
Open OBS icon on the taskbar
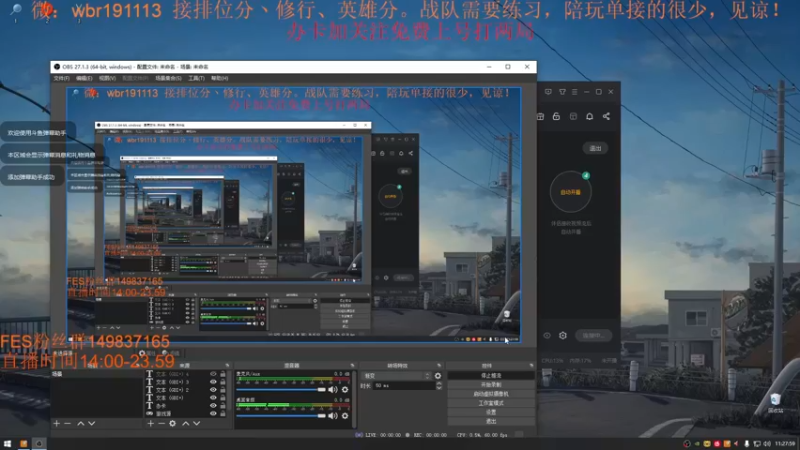tap(39, 443)
